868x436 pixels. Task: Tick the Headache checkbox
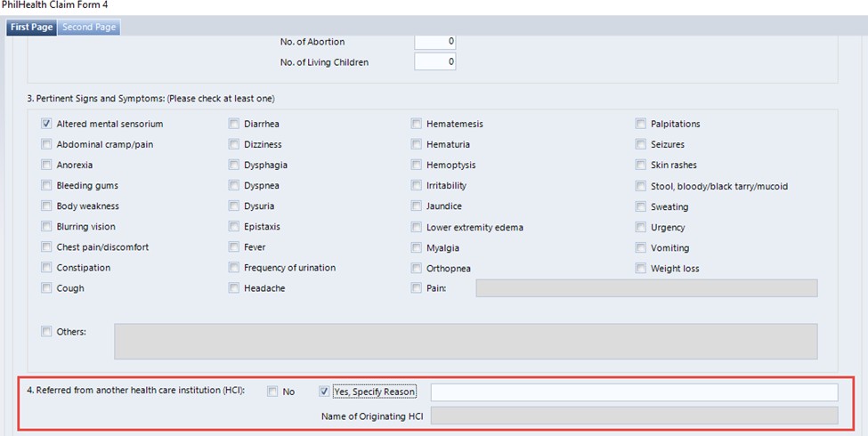point(234,288)
